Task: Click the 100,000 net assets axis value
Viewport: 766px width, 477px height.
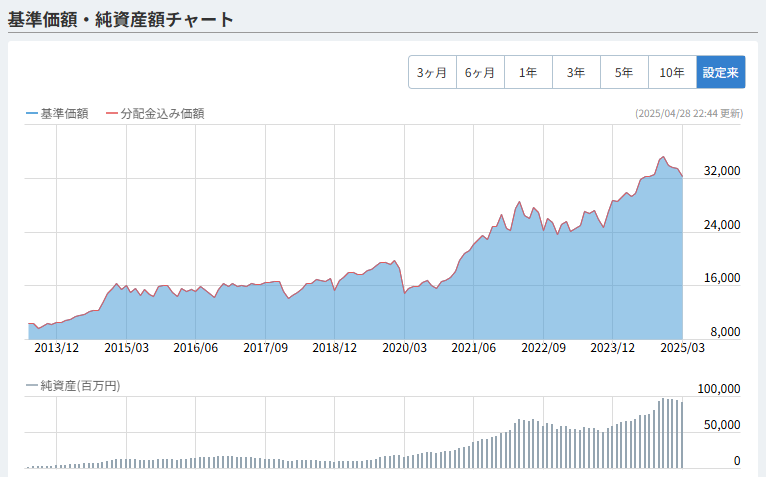Action: point(719,389)
